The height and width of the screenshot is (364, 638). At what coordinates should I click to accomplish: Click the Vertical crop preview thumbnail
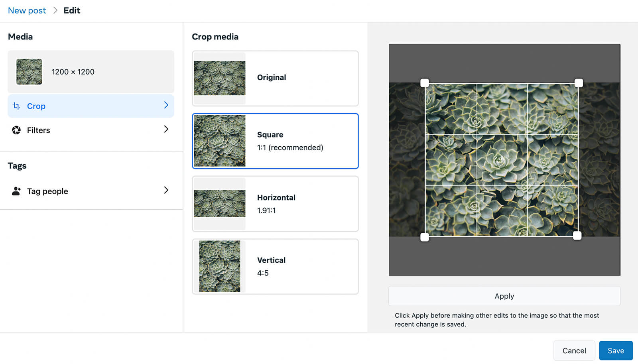[x=220, y=266]
